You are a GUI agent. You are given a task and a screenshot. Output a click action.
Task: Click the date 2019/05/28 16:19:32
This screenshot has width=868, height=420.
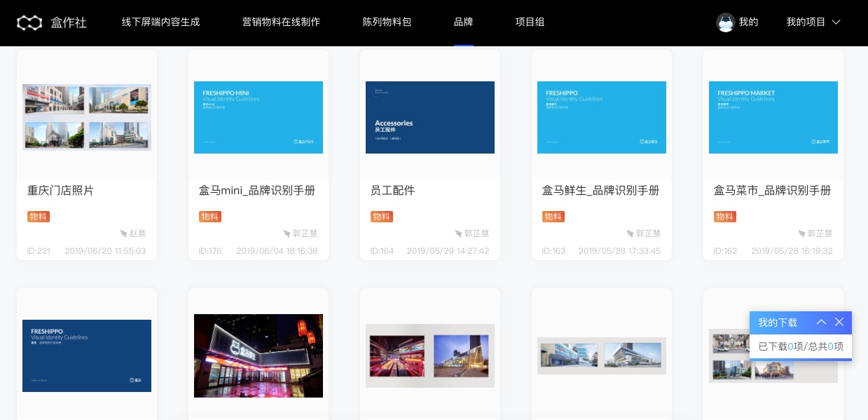tap(792, 251)
